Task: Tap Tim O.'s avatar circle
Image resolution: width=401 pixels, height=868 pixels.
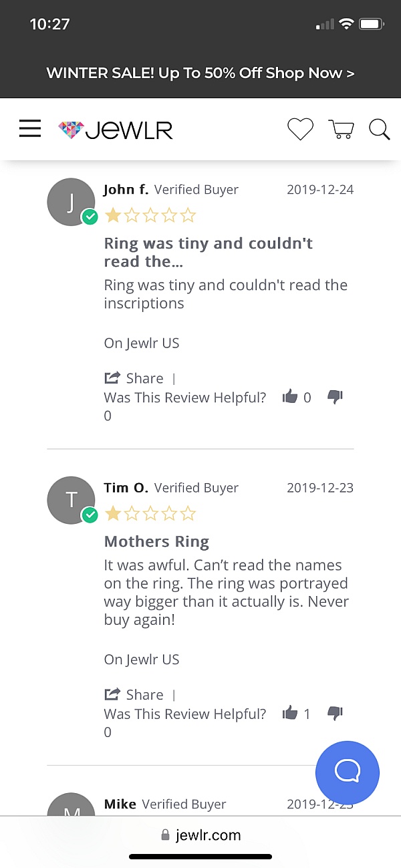Action: tap(71, 500)
